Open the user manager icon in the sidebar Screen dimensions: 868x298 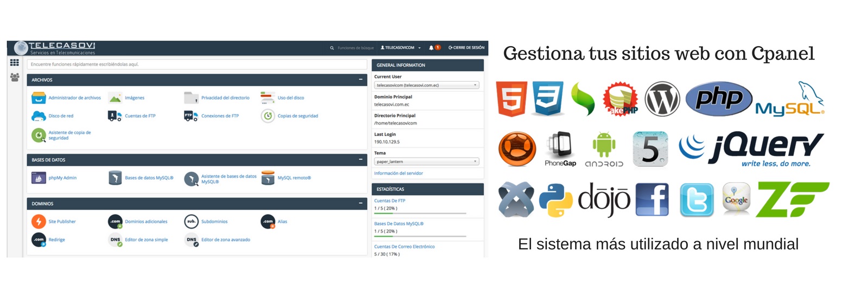[15, 77]
